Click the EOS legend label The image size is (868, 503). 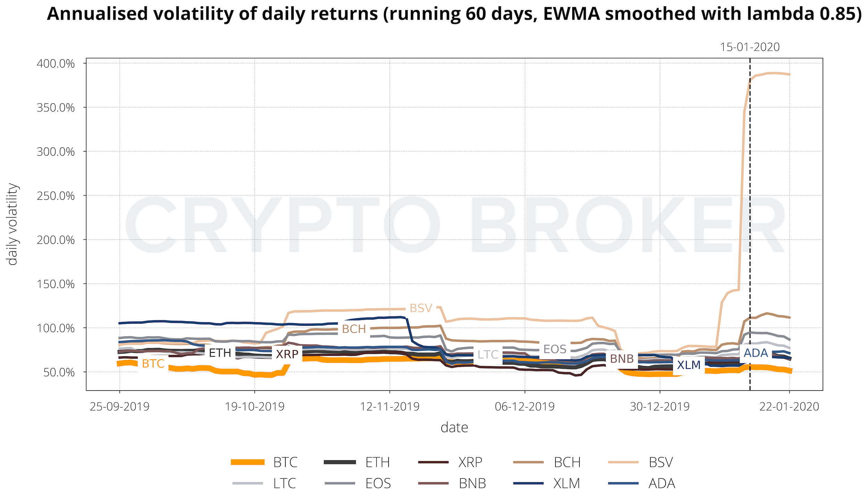click(x=378, y=483)
